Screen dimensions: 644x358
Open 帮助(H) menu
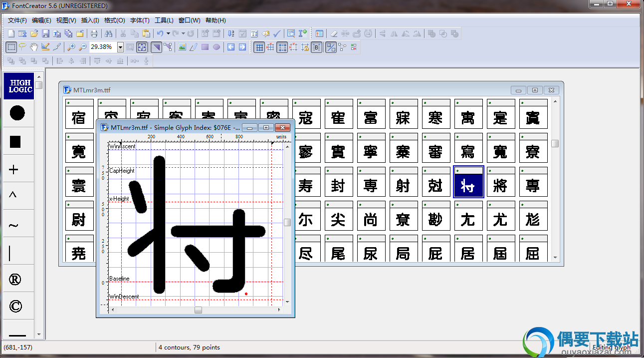tap(215, 20)
